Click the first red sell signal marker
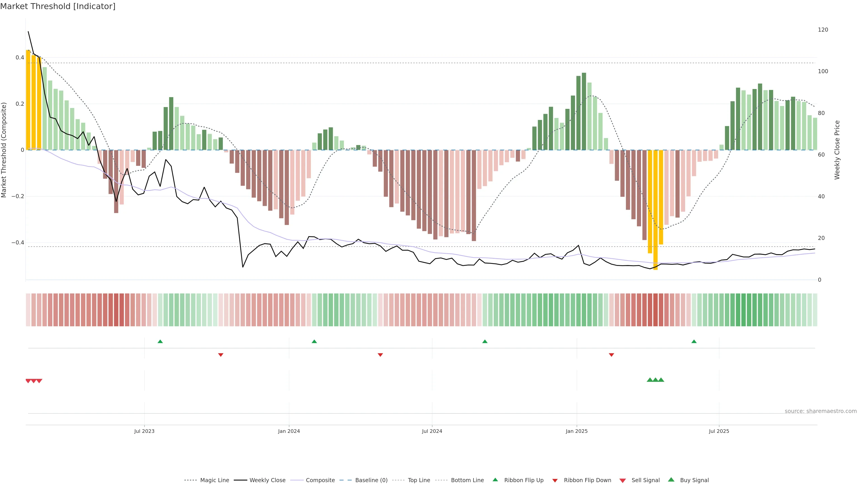Image resolution: width=868 pixels, height=488 pixels. tap(28, 381)
